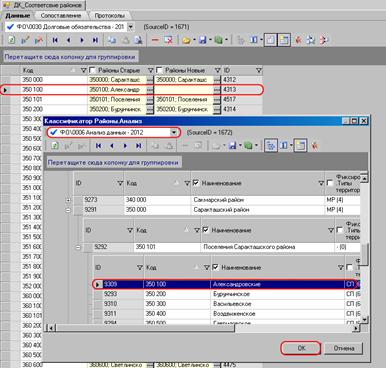This screenshot has width=386, height=368.
Task: Toggle top-level Наименование column checkbox
Action: (196, 183)
